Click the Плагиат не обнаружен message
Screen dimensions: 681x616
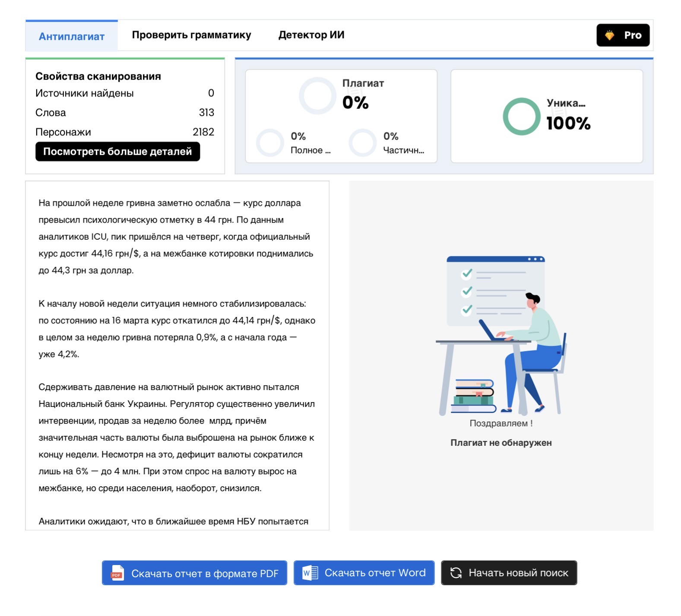501,443
